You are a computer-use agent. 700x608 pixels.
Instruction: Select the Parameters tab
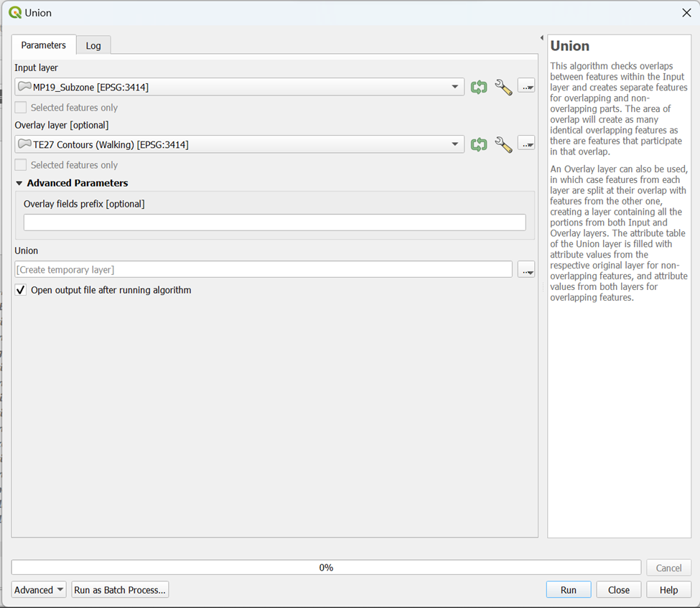[x=44, y=45]
